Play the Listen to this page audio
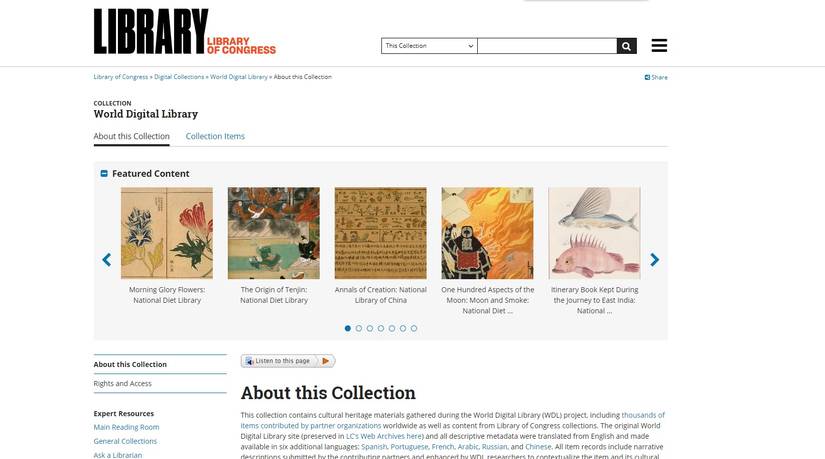 point(326,361)
